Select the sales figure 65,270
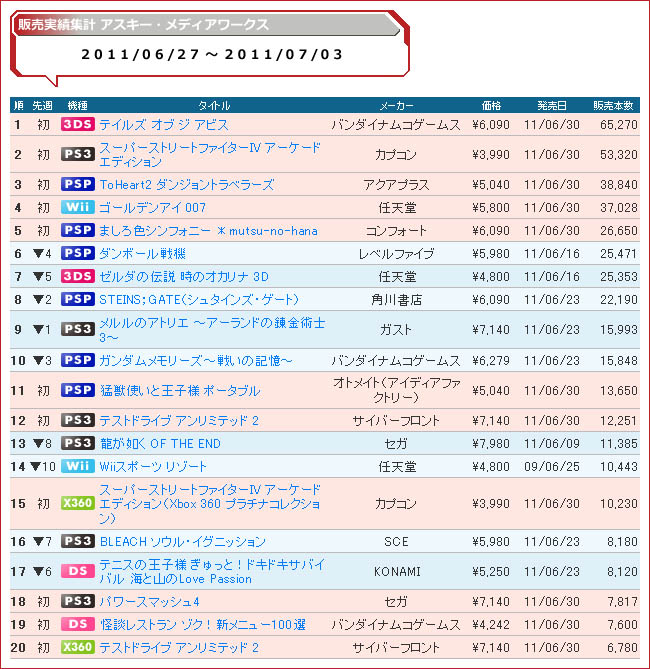The image size is (650, 669). coord(618,125)
